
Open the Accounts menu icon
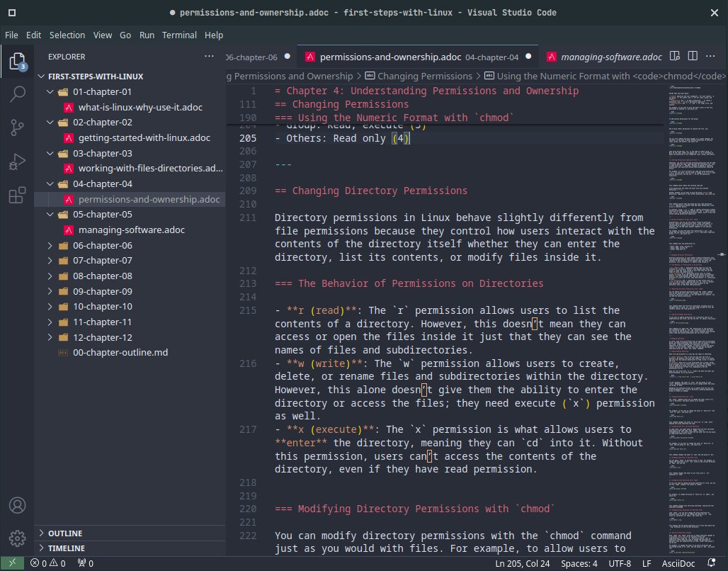(x=17, y=505)
